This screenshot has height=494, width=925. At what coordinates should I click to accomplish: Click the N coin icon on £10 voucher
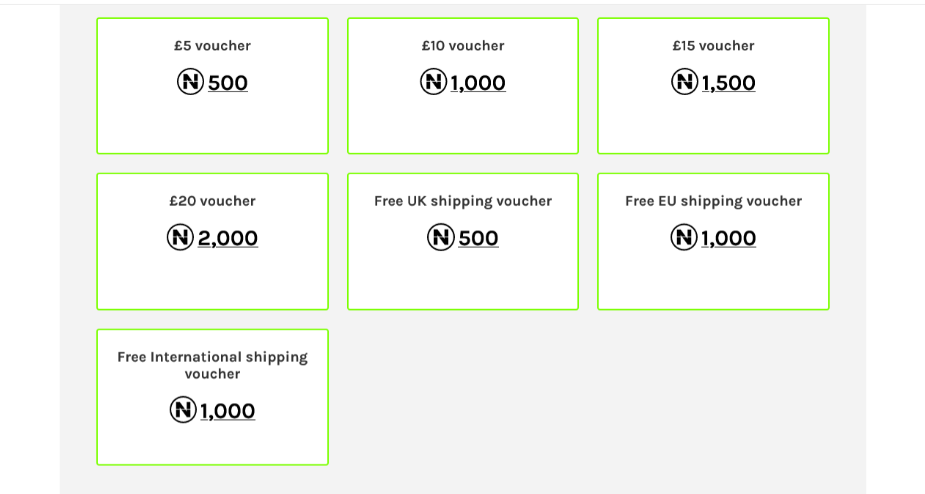(433, 81)
